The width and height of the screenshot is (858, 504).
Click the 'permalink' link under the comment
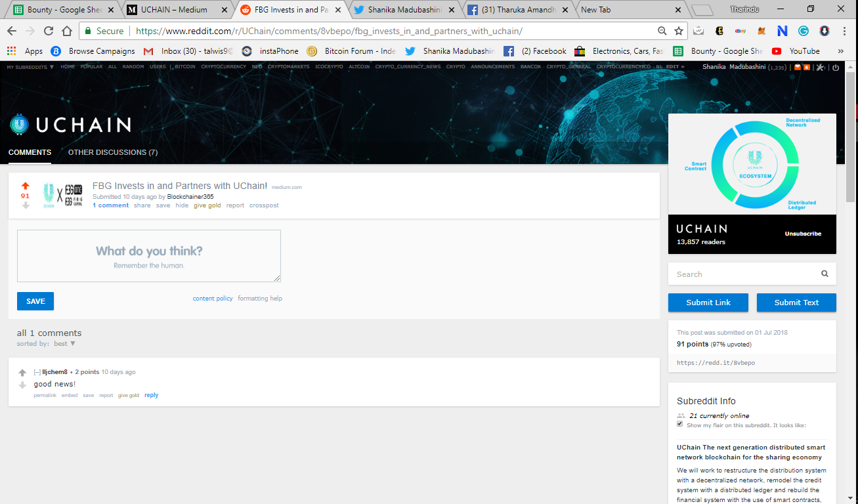coord(45,395)
